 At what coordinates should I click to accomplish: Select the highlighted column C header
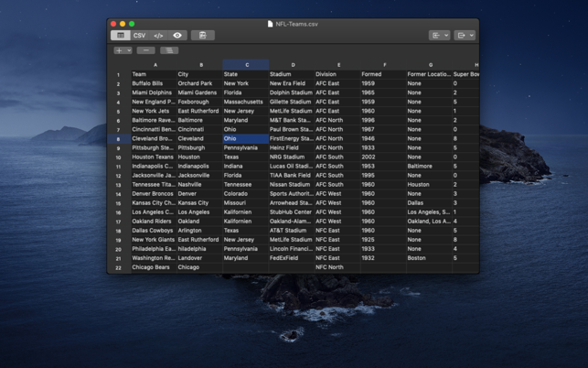(246, 65)
